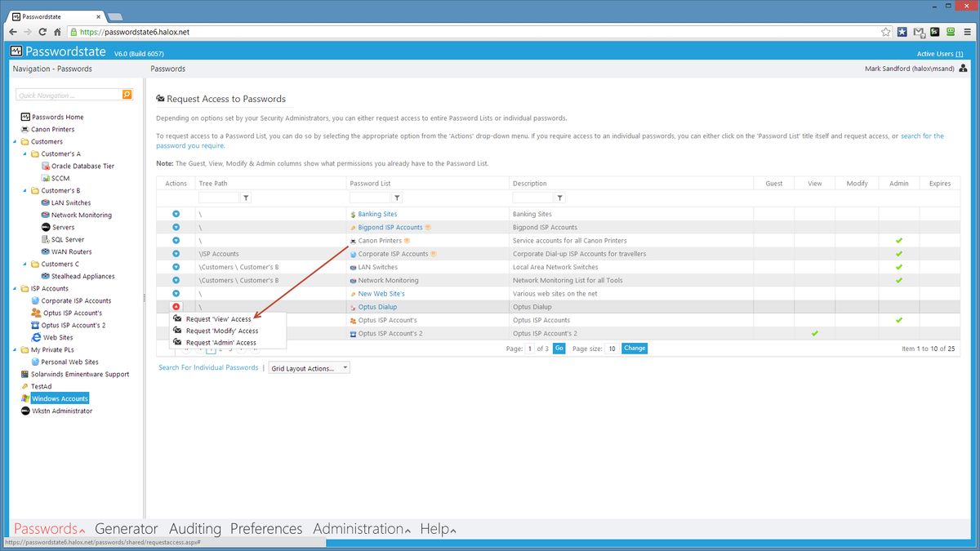This screenshot has width=980, height=551.
Task: Select Request 'Modify' Access from the menu
Action: tap(220, 330)
